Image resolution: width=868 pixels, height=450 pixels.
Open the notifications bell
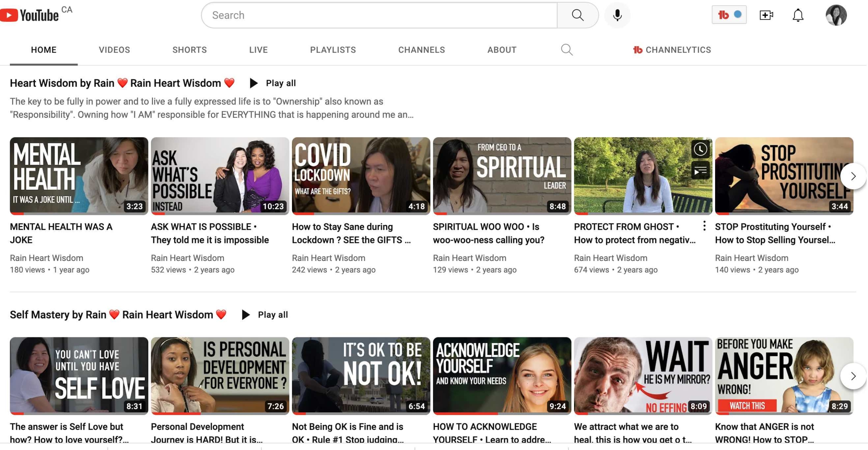click(798, 15)
